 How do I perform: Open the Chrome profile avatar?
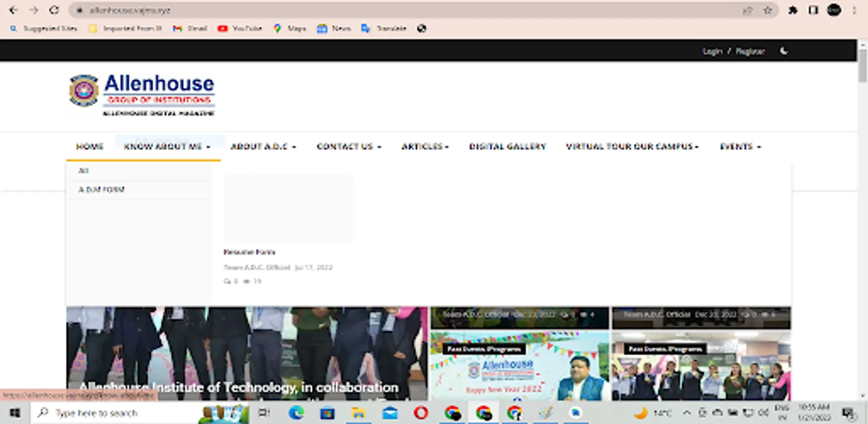(x=834, y=10)
